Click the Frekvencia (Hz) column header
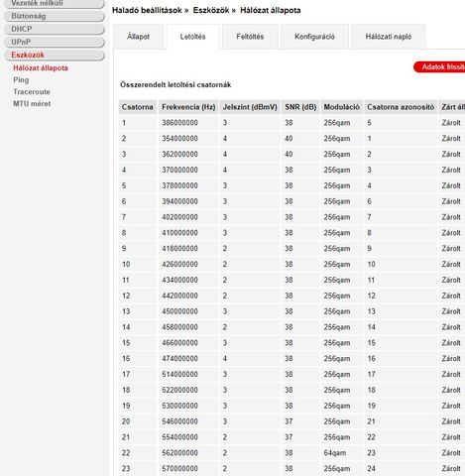465x476 pixels. (x=188, y=107)
